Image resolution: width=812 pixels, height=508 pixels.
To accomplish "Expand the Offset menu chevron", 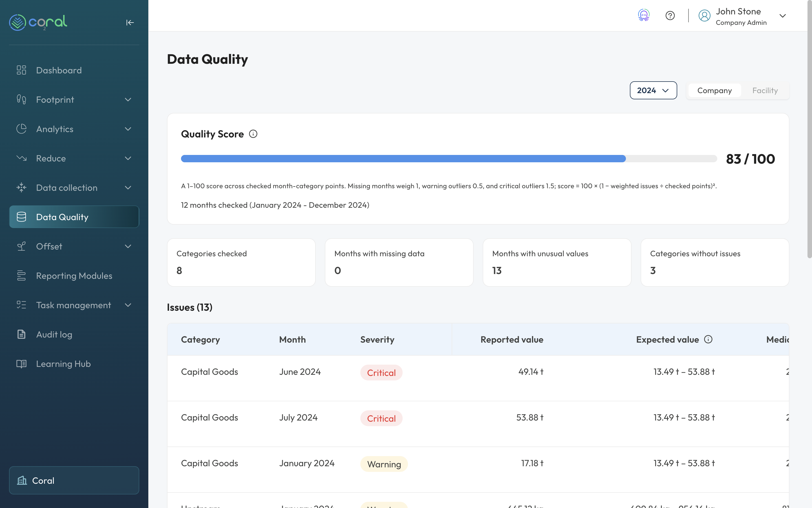I will coord(128,246).
